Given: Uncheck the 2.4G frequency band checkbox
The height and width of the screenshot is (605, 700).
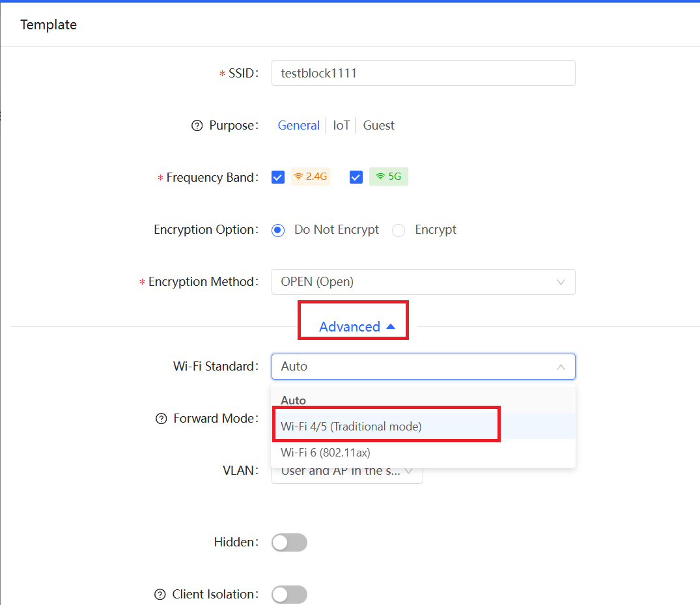Looking at the screenshot, I should click(278, 177).
